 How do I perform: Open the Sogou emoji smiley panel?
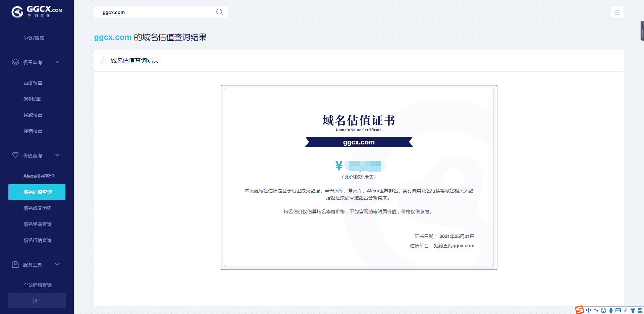click(603, 310)
